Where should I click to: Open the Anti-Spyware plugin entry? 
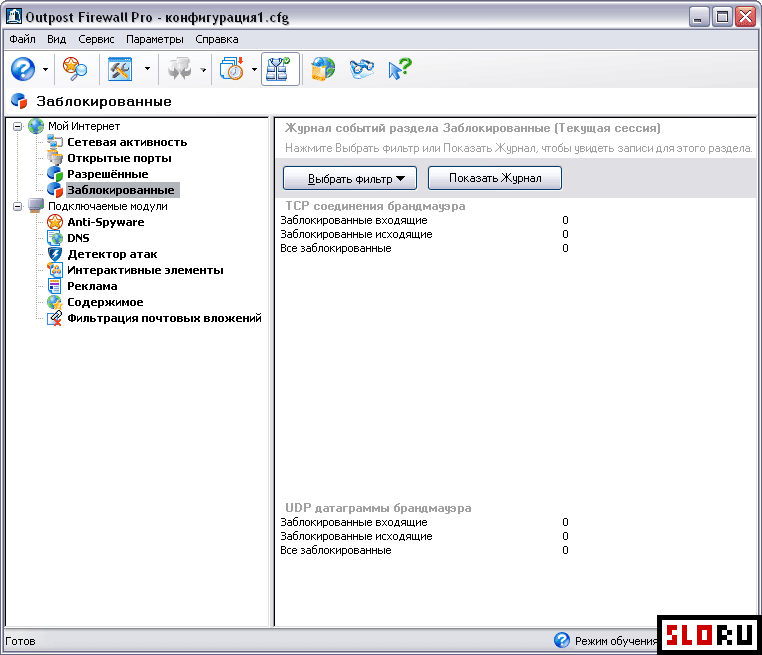(x=105, y=222)
